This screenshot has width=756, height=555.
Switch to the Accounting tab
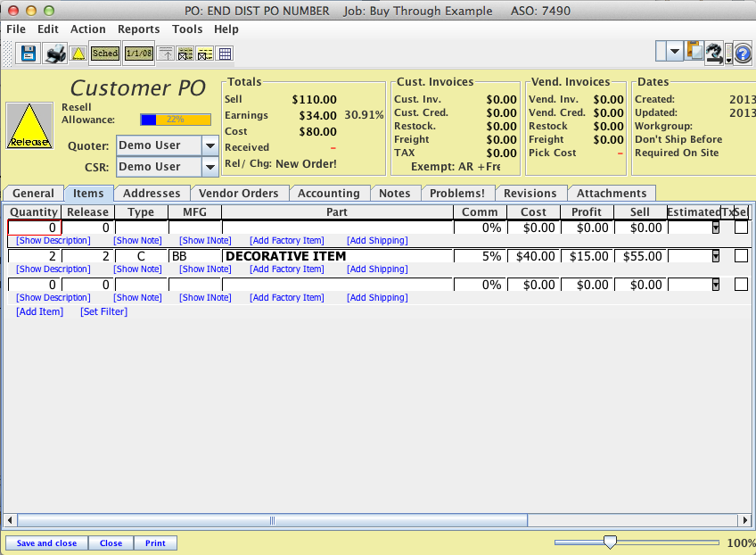click(329, 193)
